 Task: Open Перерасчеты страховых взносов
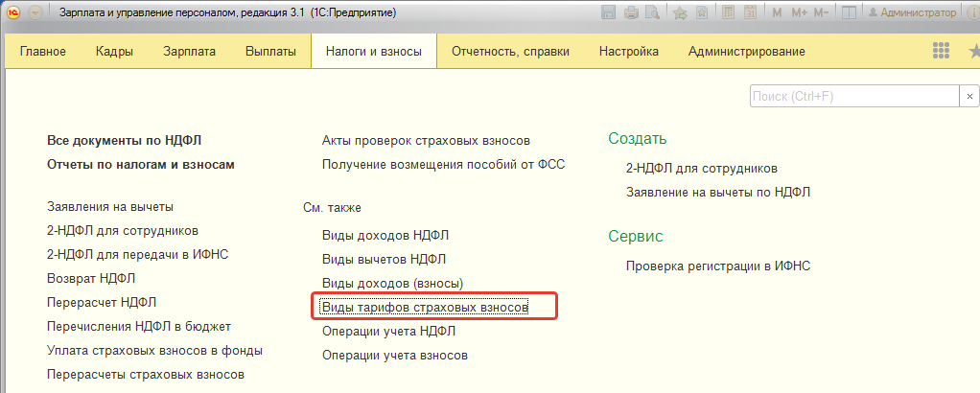tap(146, 375)
